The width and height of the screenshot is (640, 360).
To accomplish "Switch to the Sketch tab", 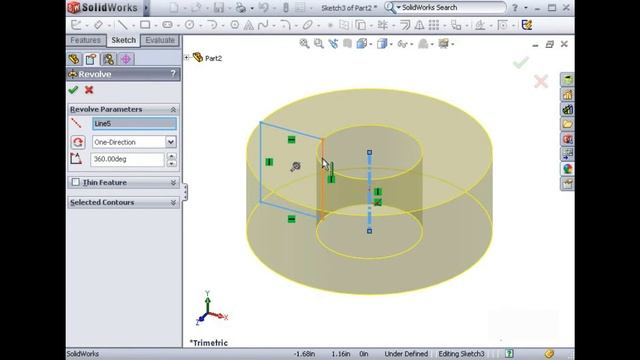I will pyautogui.click(x=123, y=40).
